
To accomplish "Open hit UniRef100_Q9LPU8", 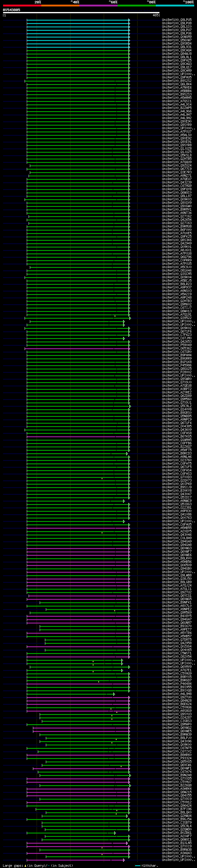I will tap(177, 23).
